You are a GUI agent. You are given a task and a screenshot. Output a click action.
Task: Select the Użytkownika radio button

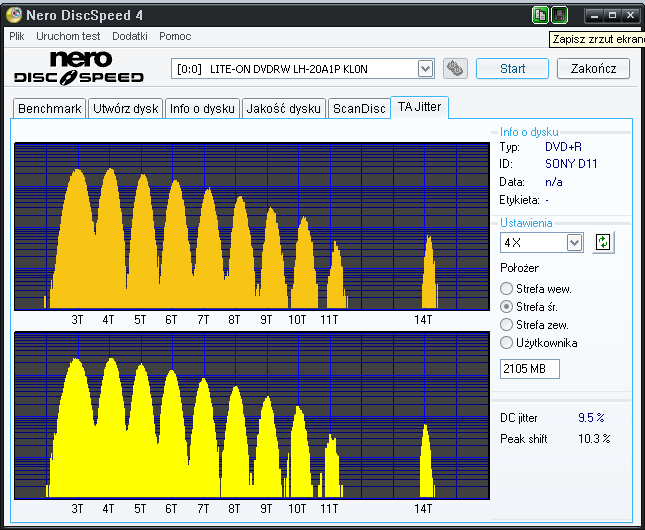[506, 342]
